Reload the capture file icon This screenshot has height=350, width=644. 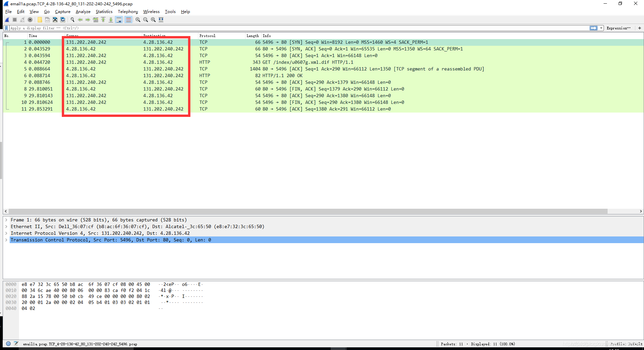(63, 20)
